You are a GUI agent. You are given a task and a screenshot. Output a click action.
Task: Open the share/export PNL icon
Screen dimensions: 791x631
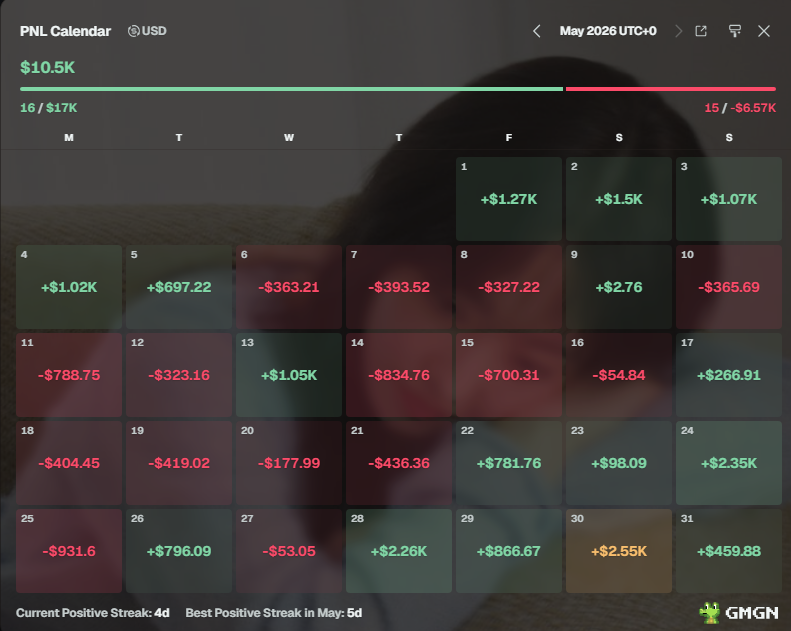coord(701,31)
